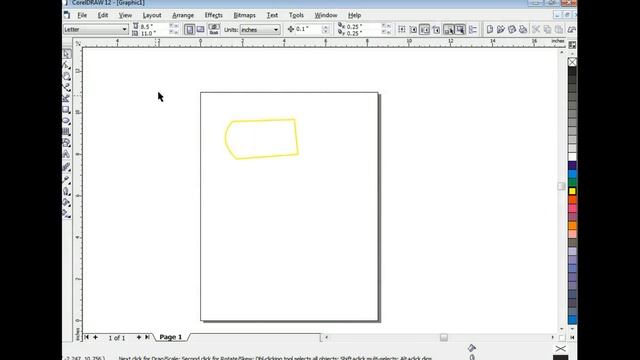This screenshot has width=640, height=360.
Task: Click the nudge offset spinner arrows
Action: 325,29
